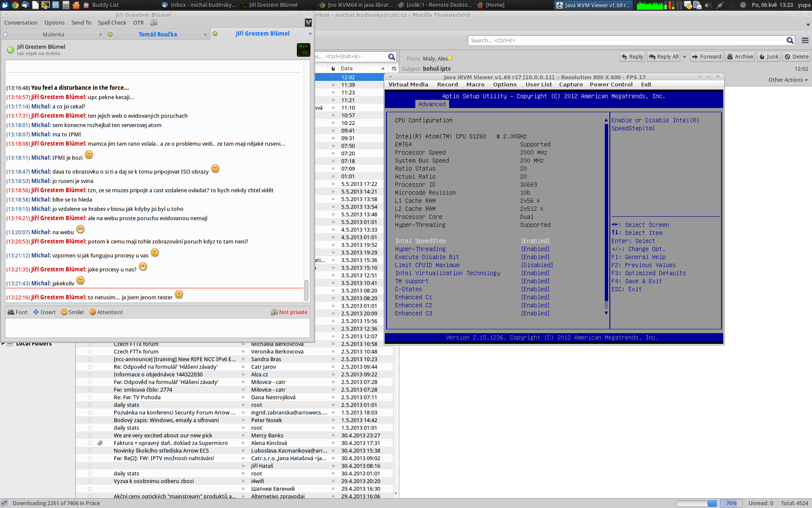Open the Capture menu in iKVM Viewer
This screenshot has height=508, width=812.
click(x=571, y=84)
